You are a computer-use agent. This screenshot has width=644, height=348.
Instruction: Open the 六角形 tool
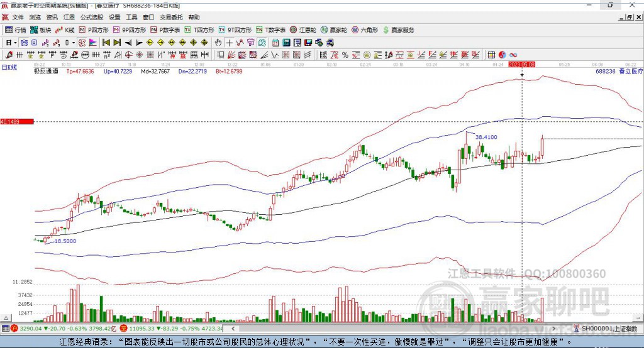[365, 30]
